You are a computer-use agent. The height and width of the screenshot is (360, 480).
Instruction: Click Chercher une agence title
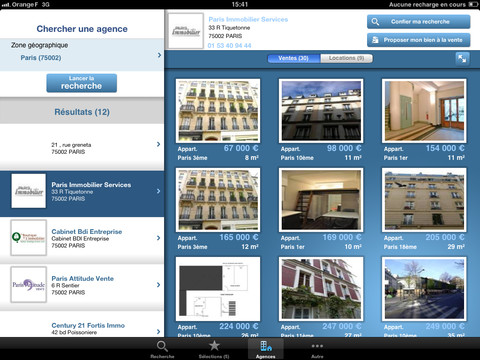(82, 29)
